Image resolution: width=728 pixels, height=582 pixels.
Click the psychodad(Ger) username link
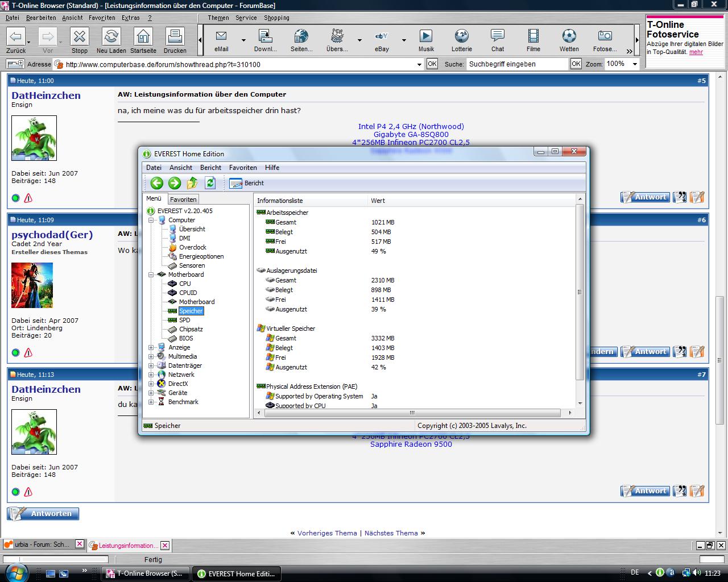[52, 235]
